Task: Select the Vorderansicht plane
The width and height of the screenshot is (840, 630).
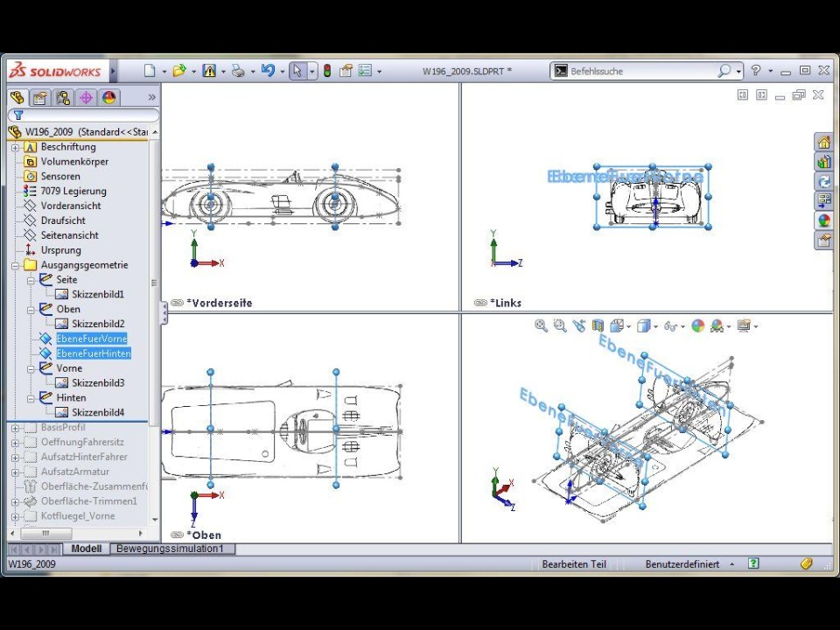Action: coord(71,206)
